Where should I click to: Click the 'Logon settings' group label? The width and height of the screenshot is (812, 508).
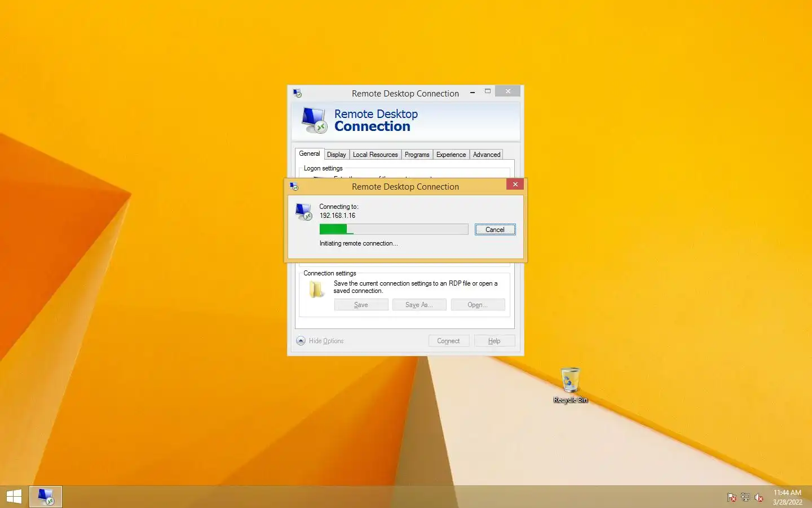[x=323, y=168]
